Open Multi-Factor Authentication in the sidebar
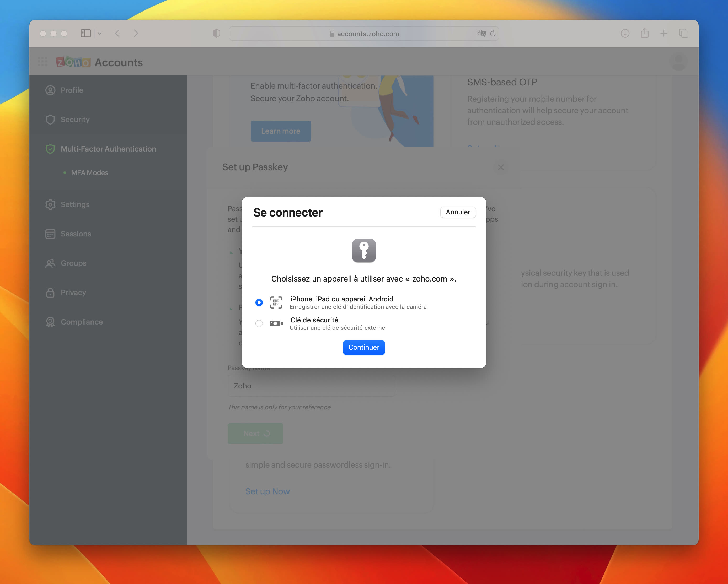Viewport: 728px width, 584px height. [x=108, y=149]
